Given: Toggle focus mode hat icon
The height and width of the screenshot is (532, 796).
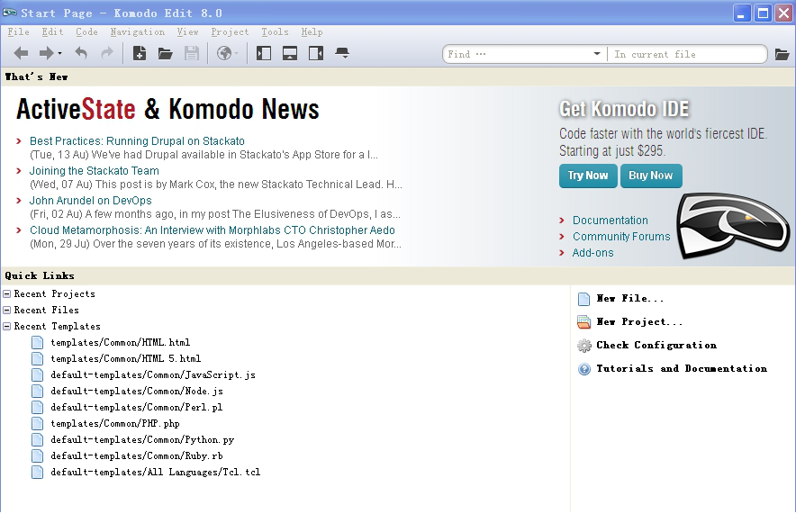Looking at the screenshot, I should [343, 53].
